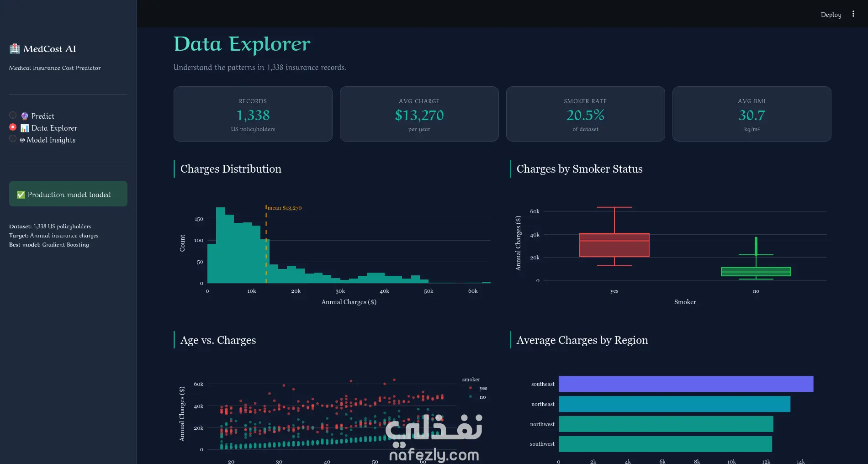
Task: Click the SMOKER RATE 20.5% metric card
Action: [x=585, y=114]
